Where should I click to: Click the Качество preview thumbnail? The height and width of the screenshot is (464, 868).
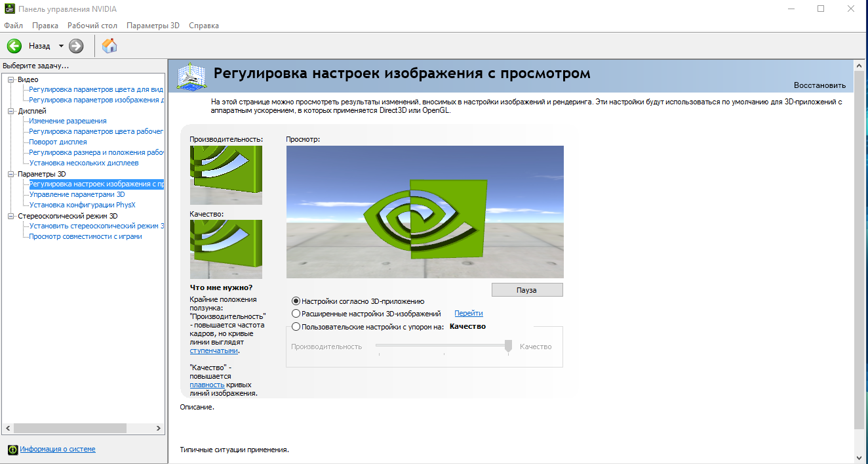click(x=226, y=249)
